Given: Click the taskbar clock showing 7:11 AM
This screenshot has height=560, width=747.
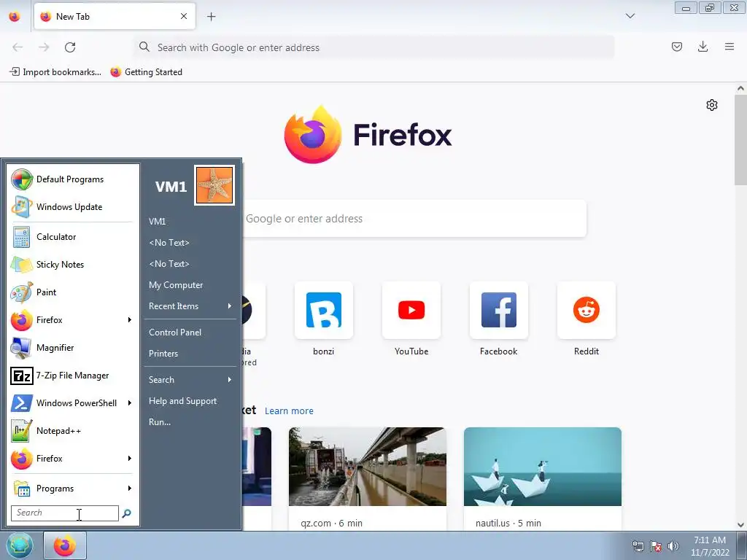Looking at the screenshot, I should 710,546.
